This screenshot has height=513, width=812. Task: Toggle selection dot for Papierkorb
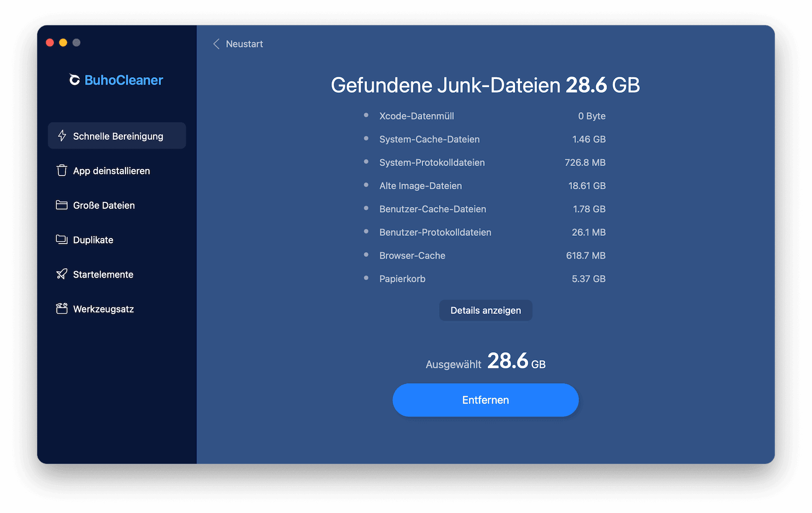pyautogui.click(x=366, y=279)
